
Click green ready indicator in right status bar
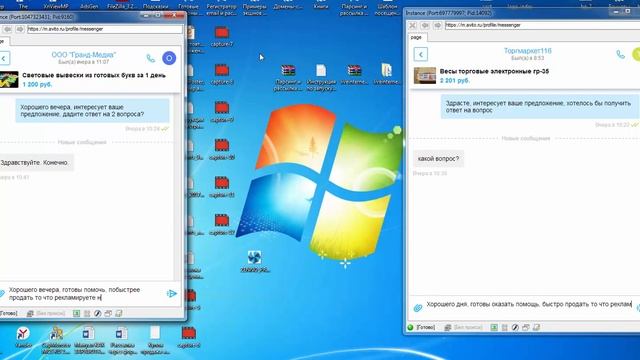coord(411,327)
